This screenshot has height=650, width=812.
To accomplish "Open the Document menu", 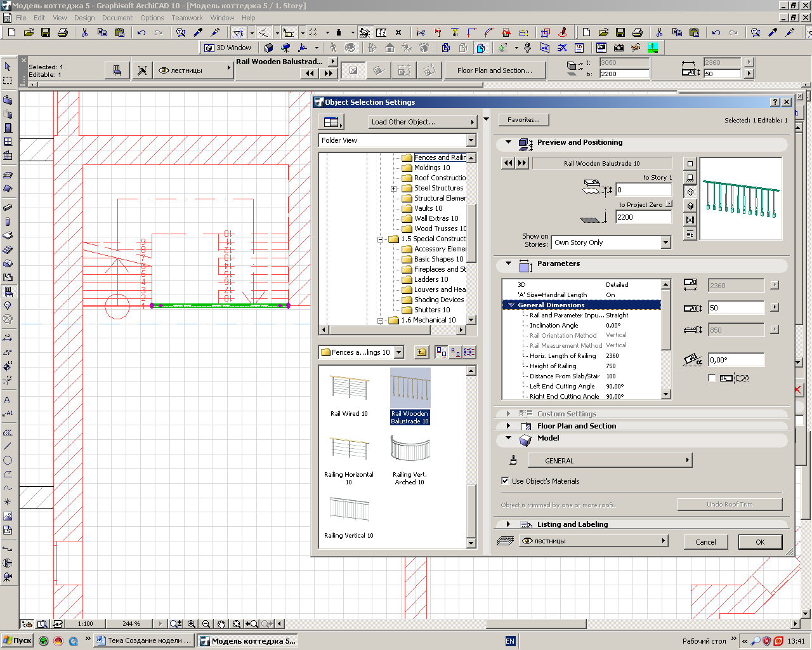I will [x=117, y=18].
